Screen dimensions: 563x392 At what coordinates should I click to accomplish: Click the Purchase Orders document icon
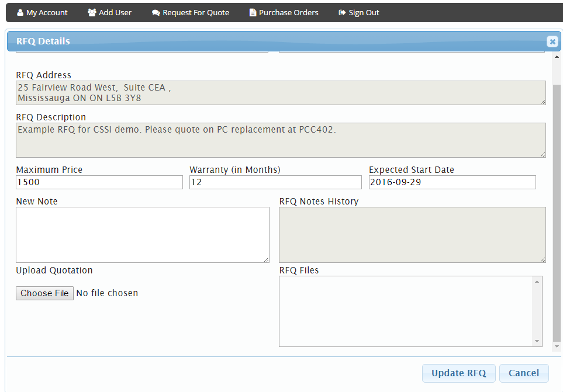pos(253,12)
